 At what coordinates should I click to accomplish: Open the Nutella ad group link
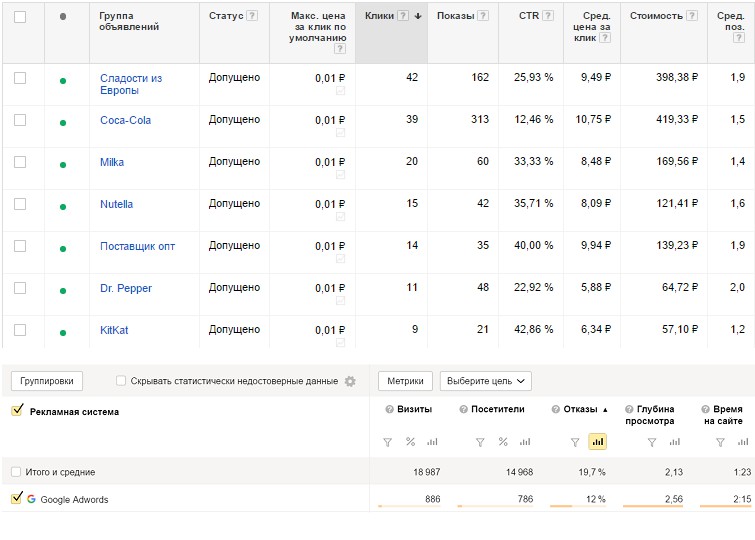[x=116, y=204]
